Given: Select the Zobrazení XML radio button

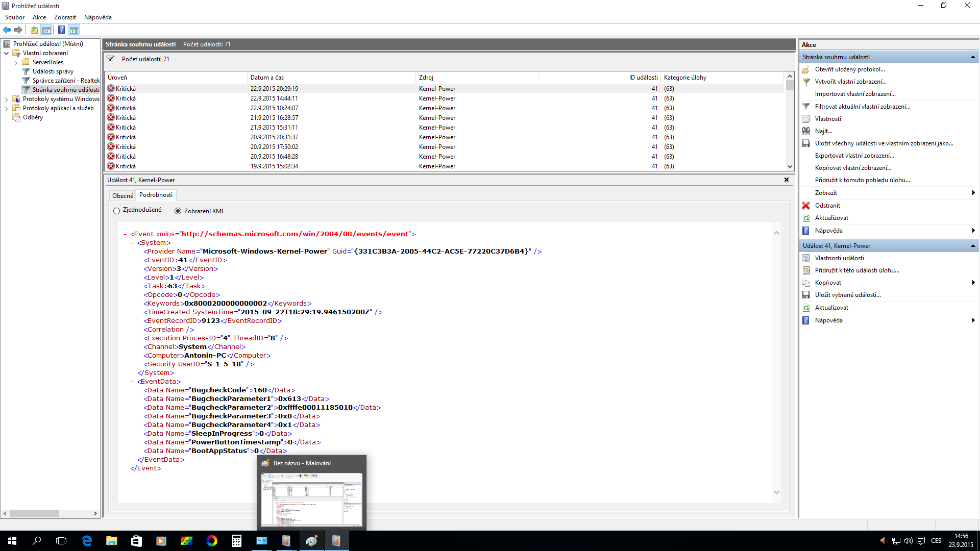Looking at the screenshot, I should pos(178,211).
